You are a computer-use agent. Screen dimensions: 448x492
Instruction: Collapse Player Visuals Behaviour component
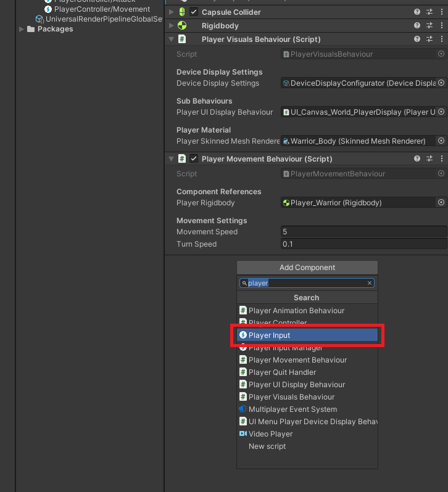pos(171,39)
